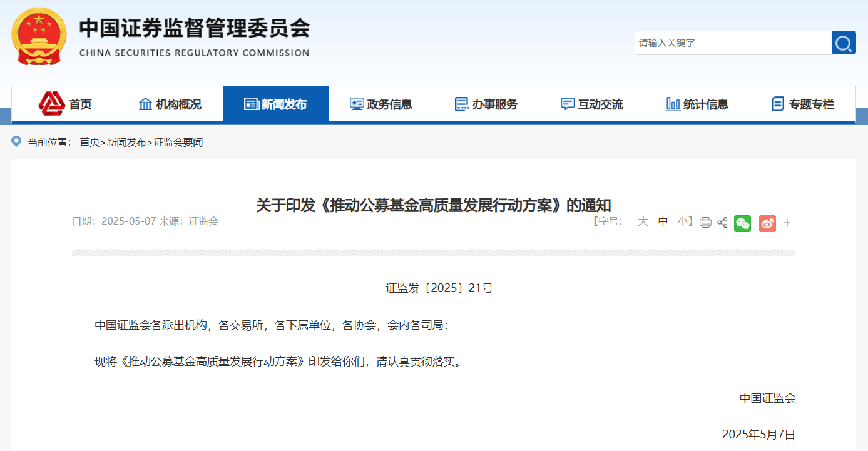Click the addressee line starting 中国证监会各派出机构
The height and width of the screenshot is (451, 868).
coord(272,325)
